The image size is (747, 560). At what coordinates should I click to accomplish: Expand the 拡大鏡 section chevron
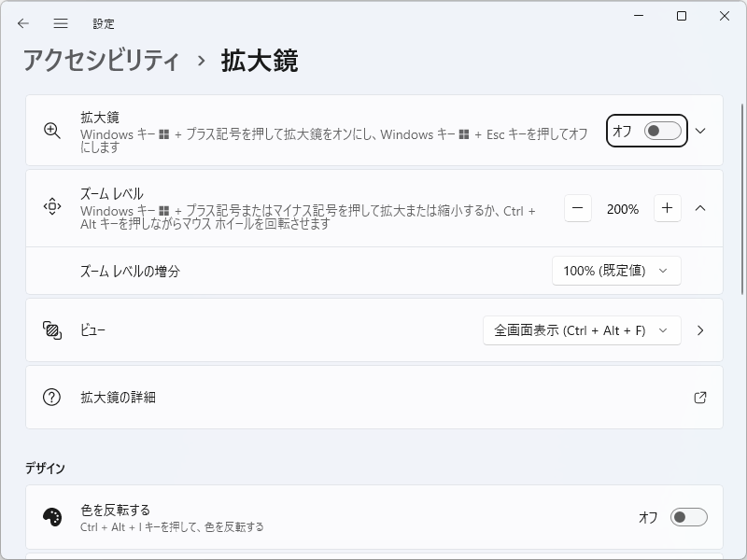pyautogui.click(x=699, y=131)
